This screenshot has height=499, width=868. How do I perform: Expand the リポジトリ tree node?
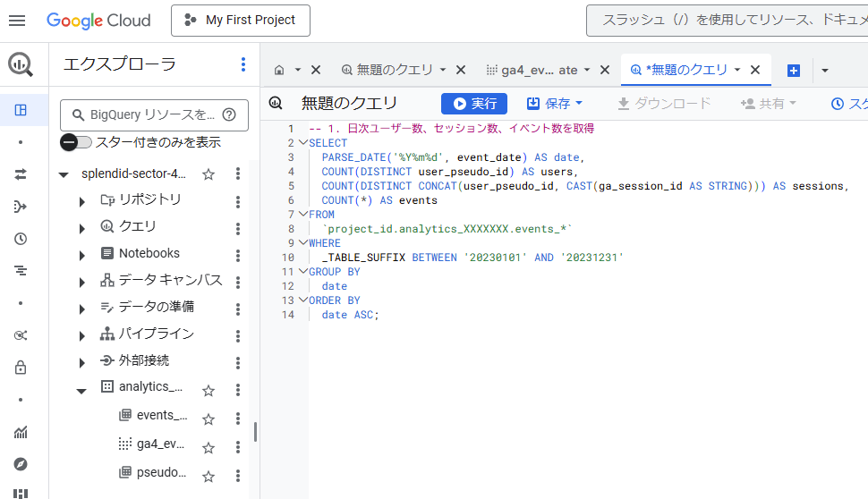(82, 202)
